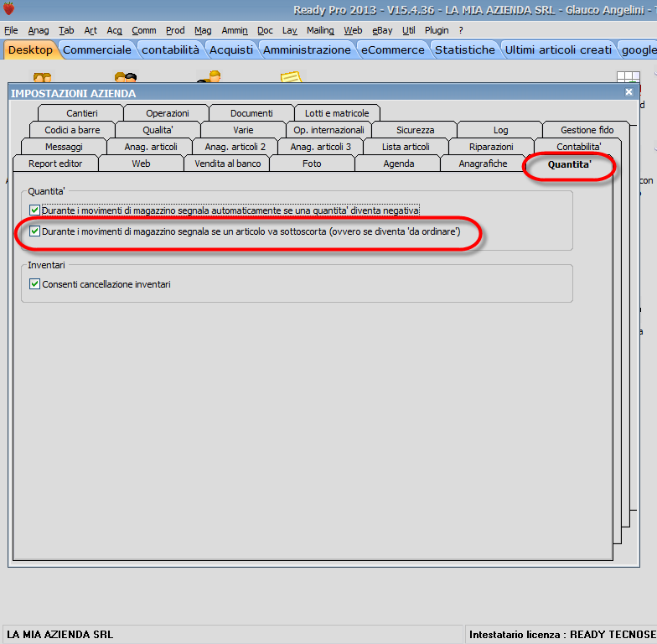Select the Riparazioni settings tab

click(x=491, y=146)
